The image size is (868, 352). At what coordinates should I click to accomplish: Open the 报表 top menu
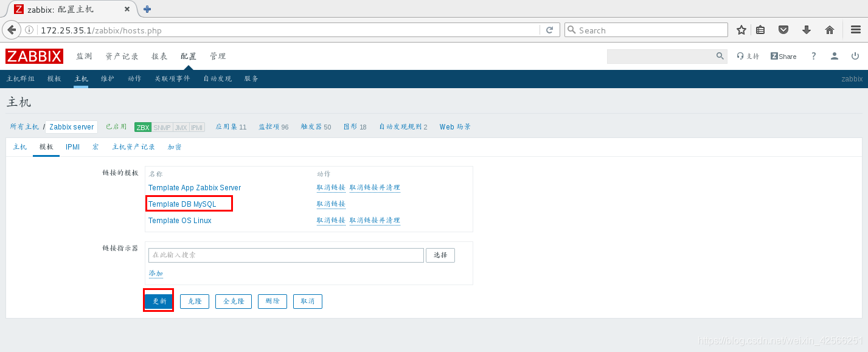coord(159,56)
